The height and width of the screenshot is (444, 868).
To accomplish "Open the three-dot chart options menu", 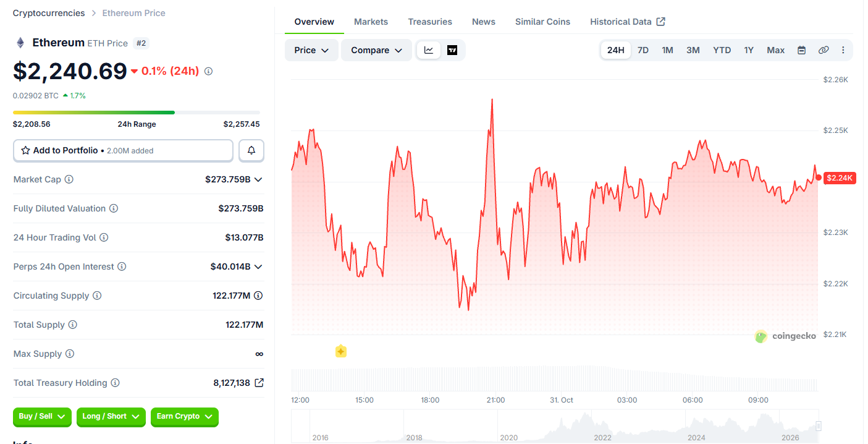I will (843, 50).
